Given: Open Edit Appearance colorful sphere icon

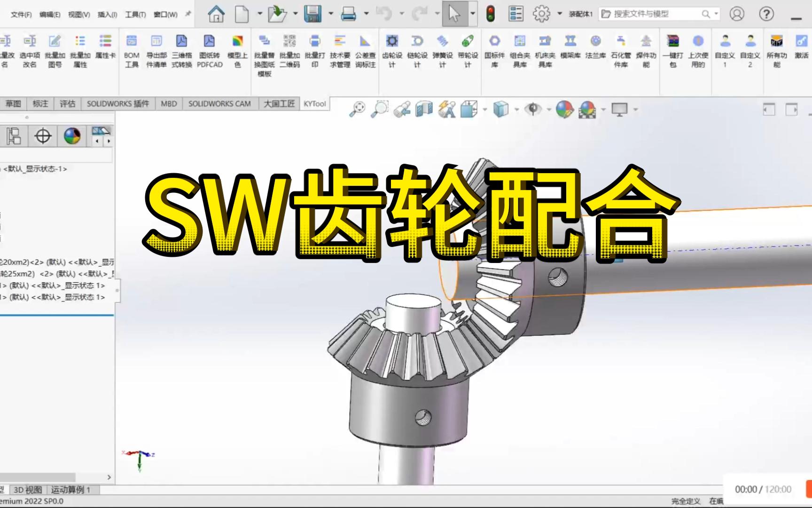Looking at the screenshot, I should tap(564, 109).
